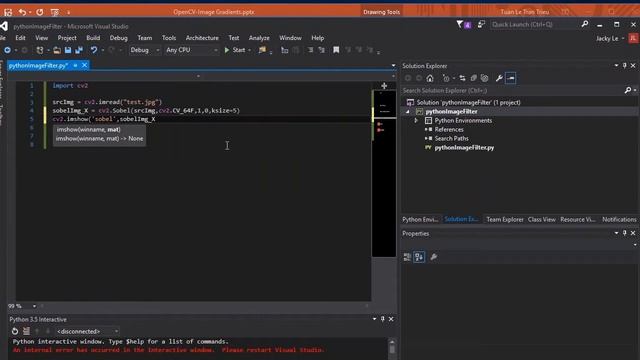The image size is (640, 360).
Task: Click the Visual Studio logo icon
Action: click(x=4, y=26)
